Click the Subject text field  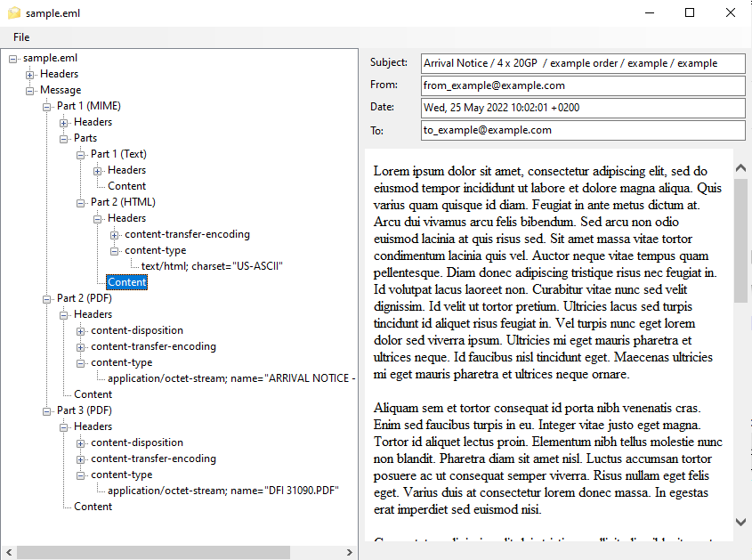point(583,63)
